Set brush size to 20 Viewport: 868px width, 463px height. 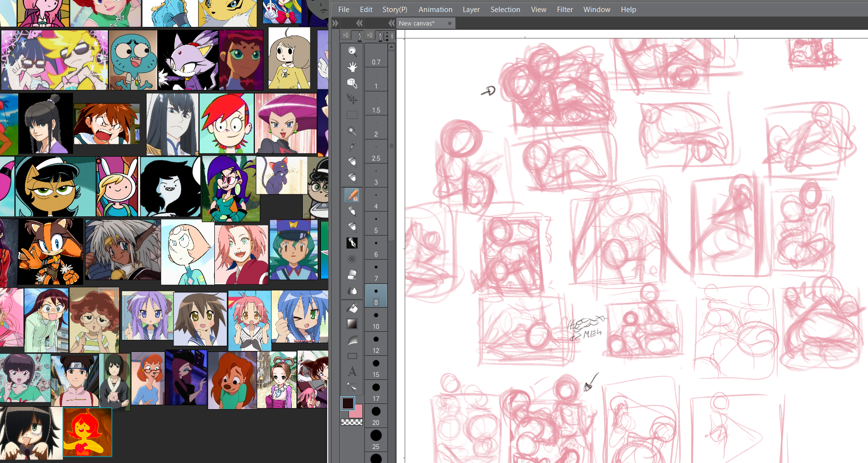376,416
